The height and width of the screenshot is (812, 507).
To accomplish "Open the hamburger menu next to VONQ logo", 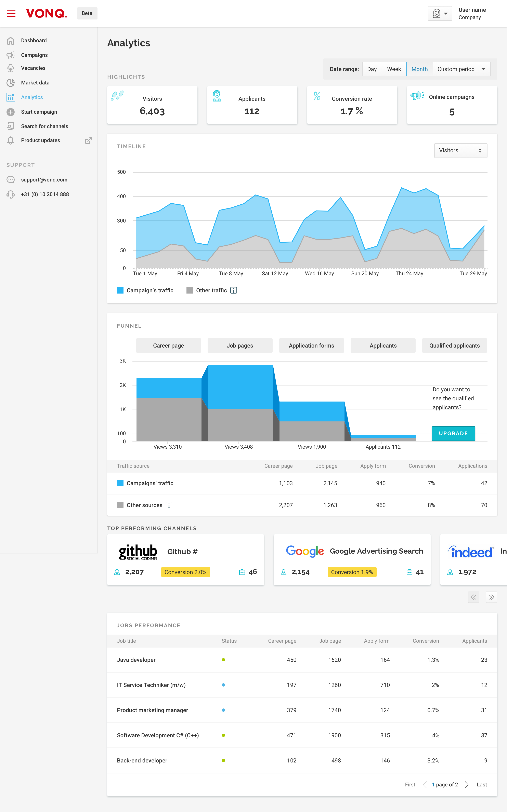I will point(11,13).
